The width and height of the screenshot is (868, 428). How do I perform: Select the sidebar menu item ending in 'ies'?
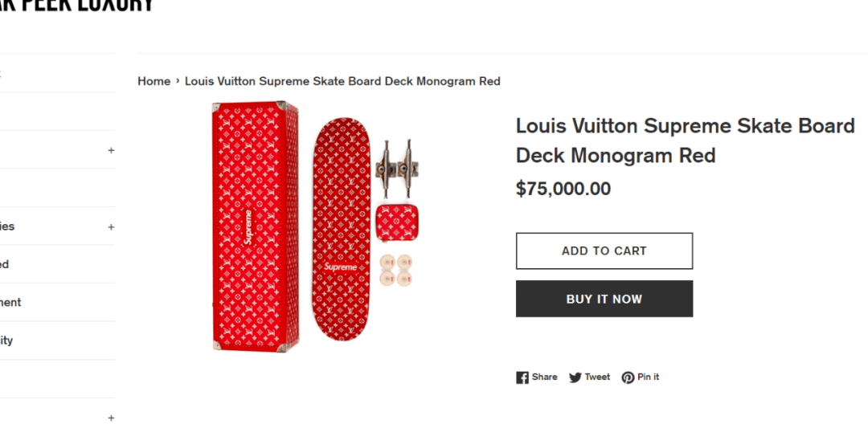pos(7,226)
